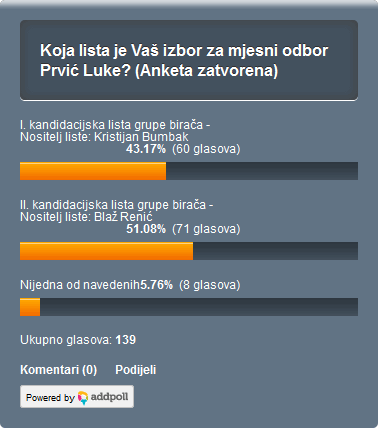
Task: Click the (8 glasova) vote count
Action: 210,285
